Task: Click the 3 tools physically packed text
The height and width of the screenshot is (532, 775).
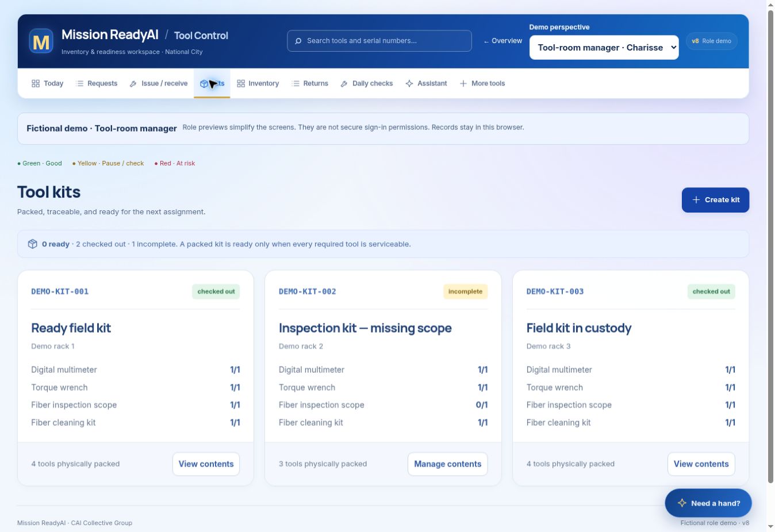Action: click(x=323, y=464)
